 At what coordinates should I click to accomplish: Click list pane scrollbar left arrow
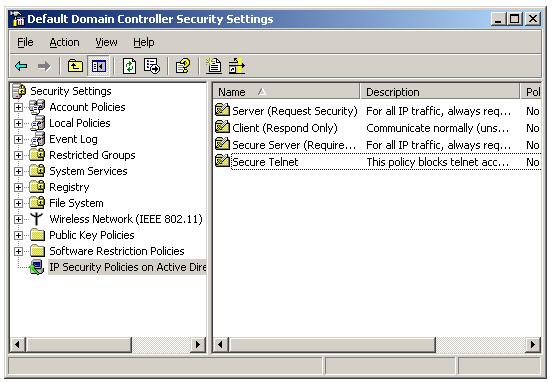(221, 344)
